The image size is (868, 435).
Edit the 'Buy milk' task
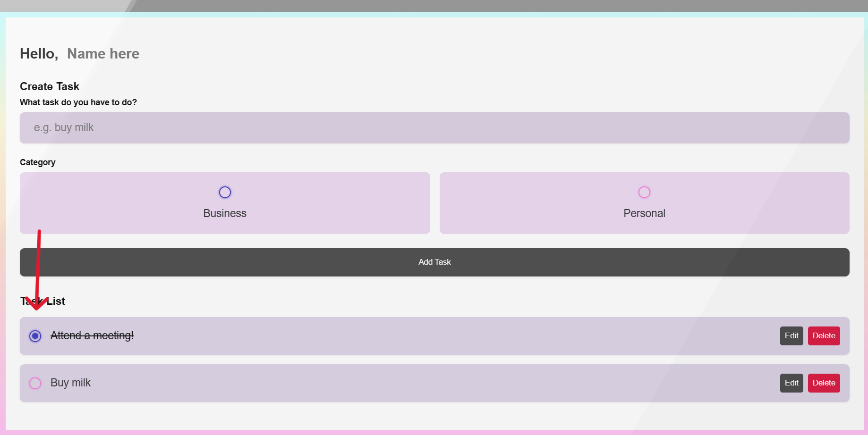[x=791, y=383]
